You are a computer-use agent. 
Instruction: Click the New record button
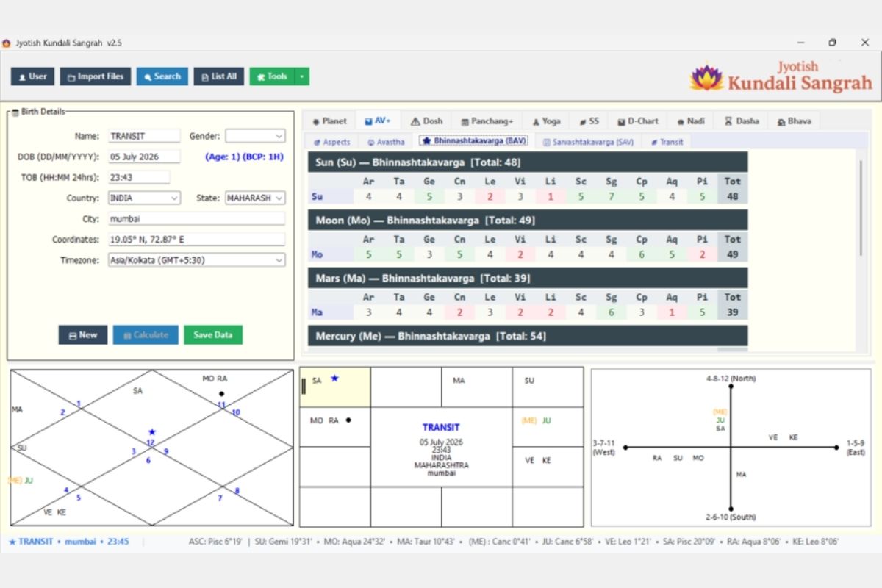83,335
